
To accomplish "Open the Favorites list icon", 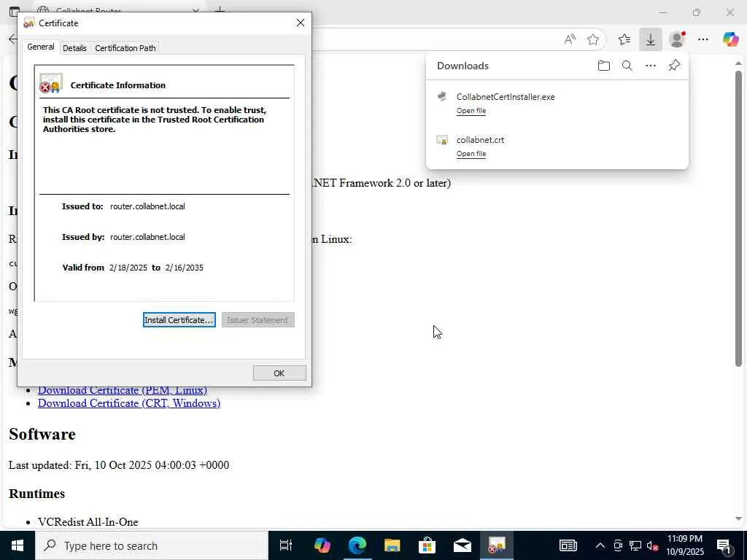I will tap(624, 39).
